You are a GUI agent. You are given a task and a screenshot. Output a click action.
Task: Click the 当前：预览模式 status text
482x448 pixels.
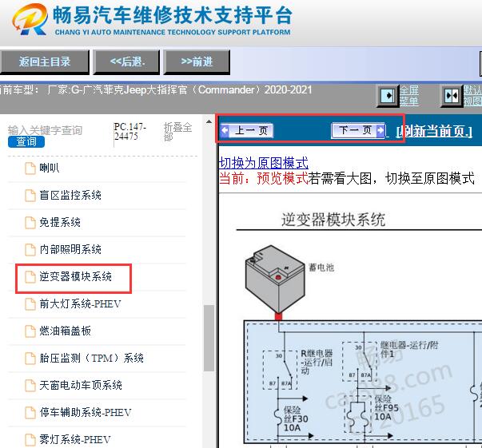point(264,178)
